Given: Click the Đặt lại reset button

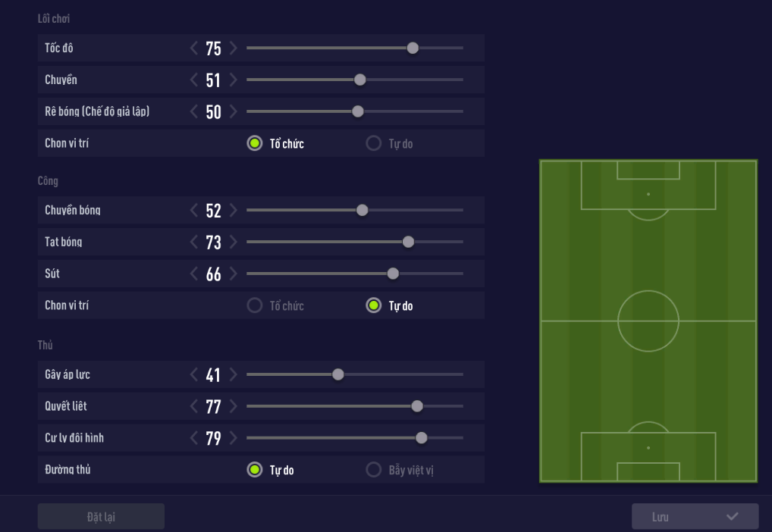Looking at the screenshot, I should [x=101, y=517].
